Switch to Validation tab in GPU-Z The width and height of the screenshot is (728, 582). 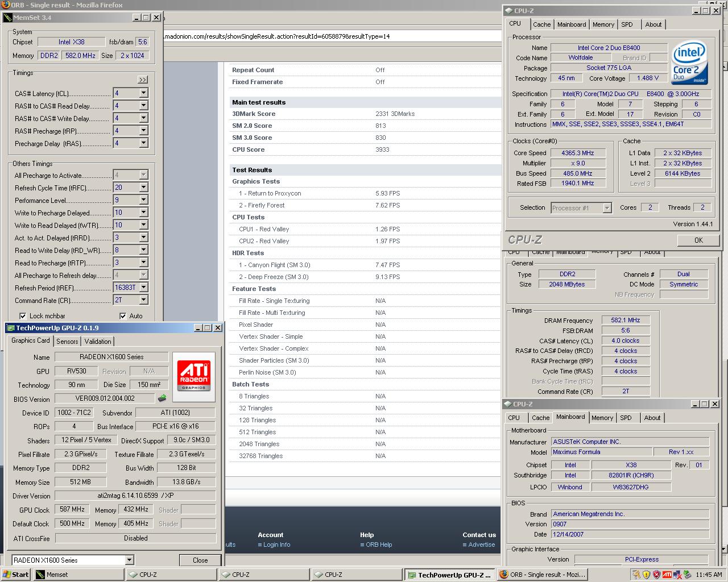(98, 342)
